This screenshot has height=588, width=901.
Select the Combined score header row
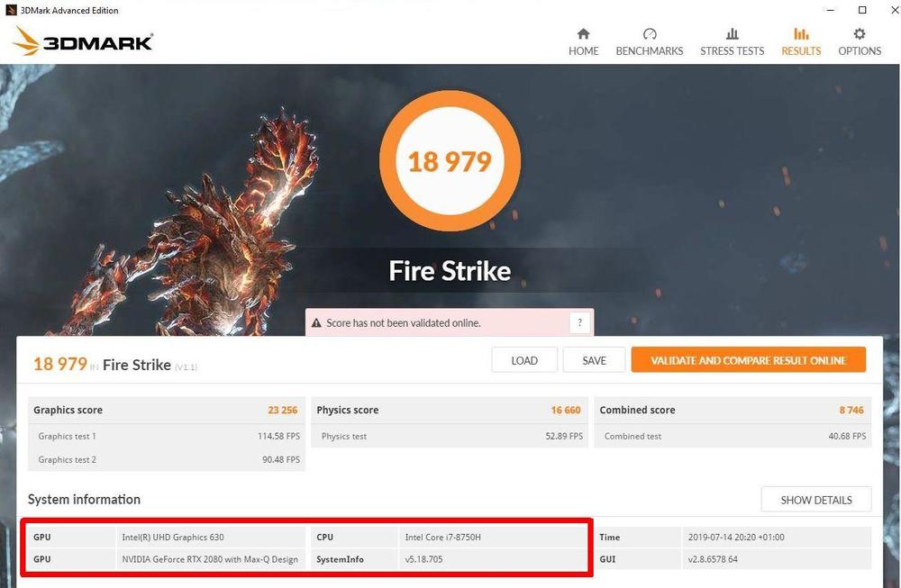pos(732,410)
